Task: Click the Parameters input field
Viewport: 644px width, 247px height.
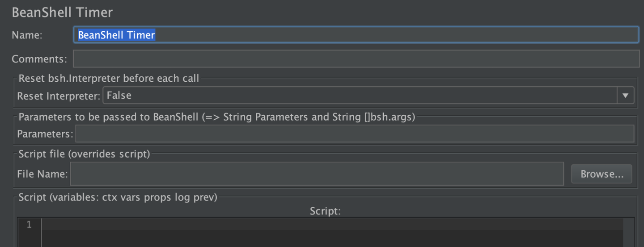Action: (354, 134)
